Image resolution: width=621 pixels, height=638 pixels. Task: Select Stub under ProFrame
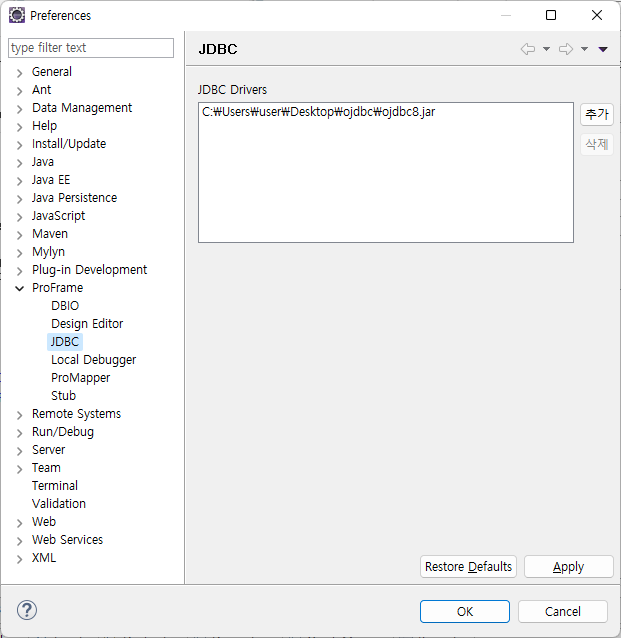63,395
